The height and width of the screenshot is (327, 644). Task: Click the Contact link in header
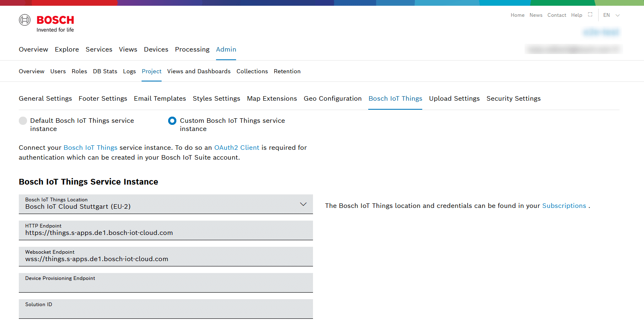(556, 15)
